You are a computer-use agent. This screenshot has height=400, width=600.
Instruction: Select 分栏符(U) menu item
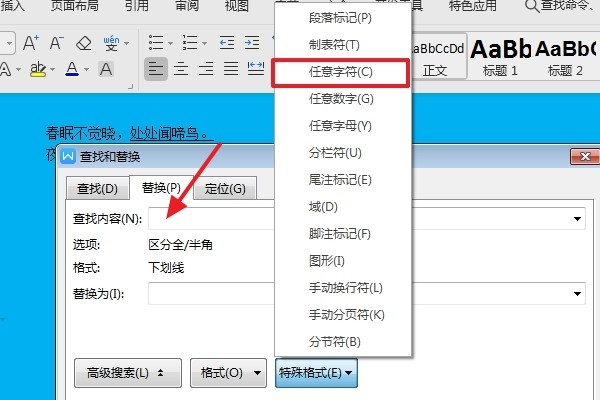(342, 153)
